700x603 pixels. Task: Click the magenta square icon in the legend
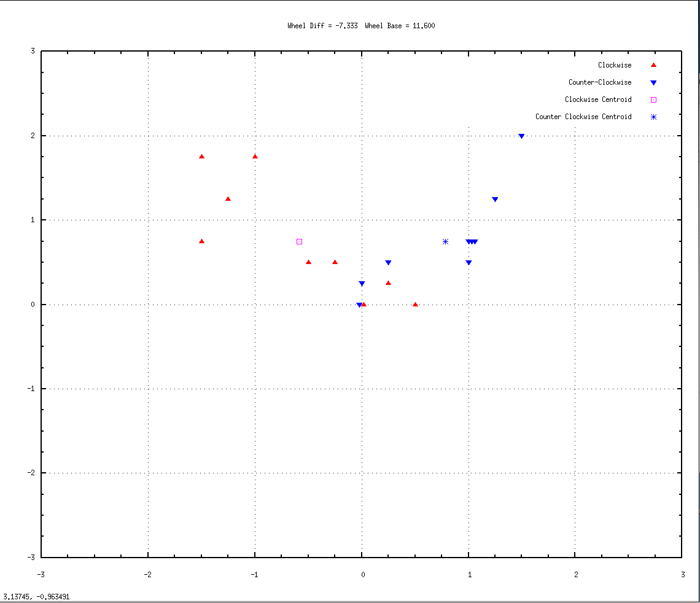click(653, 100)
